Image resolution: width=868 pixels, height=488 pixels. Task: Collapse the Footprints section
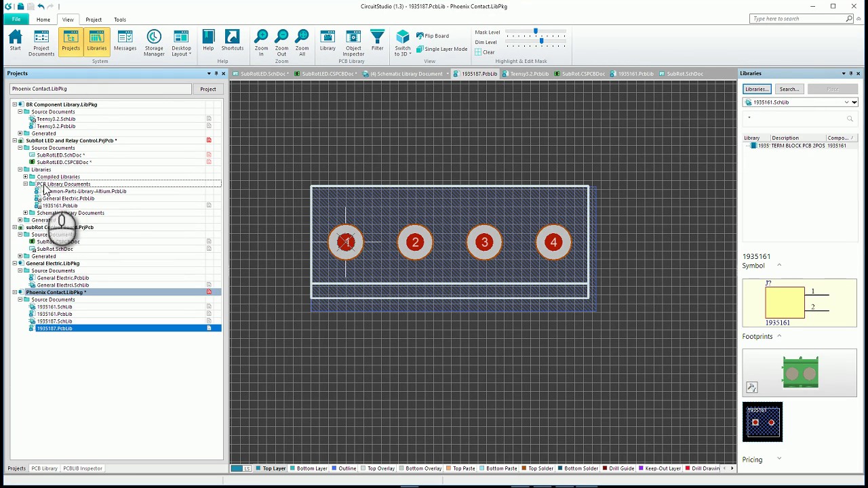coord(778,336)
